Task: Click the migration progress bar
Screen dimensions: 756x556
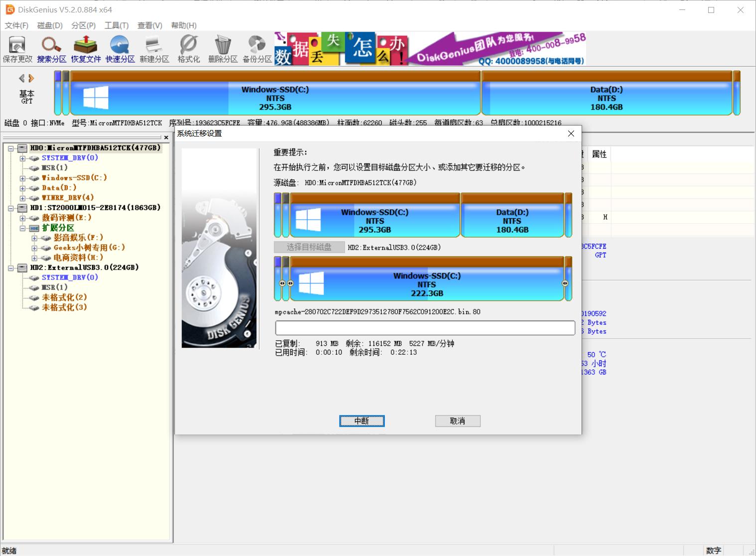Action: click(x=425, y=328)
